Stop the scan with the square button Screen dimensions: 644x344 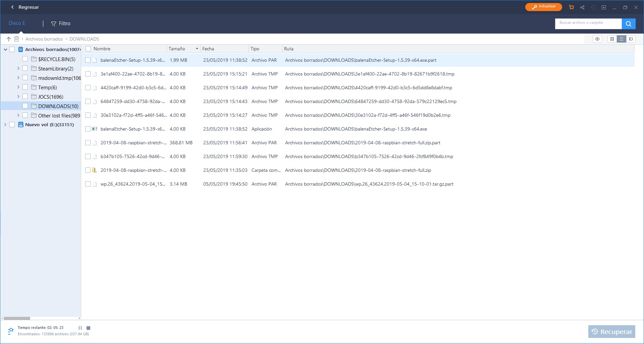[x=89, y=328]
